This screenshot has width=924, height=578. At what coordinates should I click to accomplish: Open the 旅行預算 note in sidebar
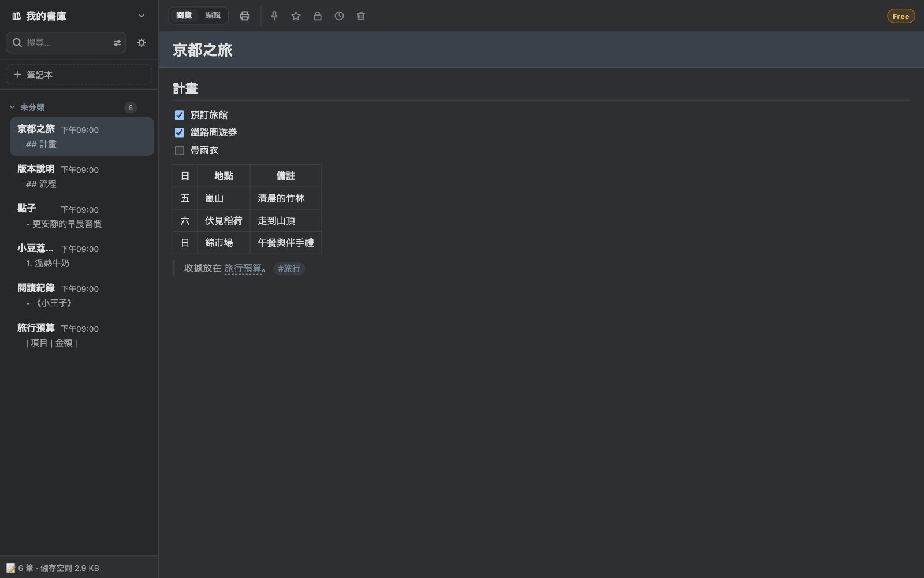[x=82, y=335]
